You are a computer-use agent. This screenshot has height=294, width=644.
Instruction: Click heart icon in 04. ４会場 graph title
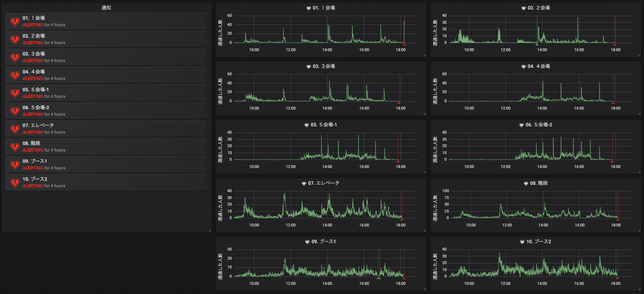(x=523, y=66)
